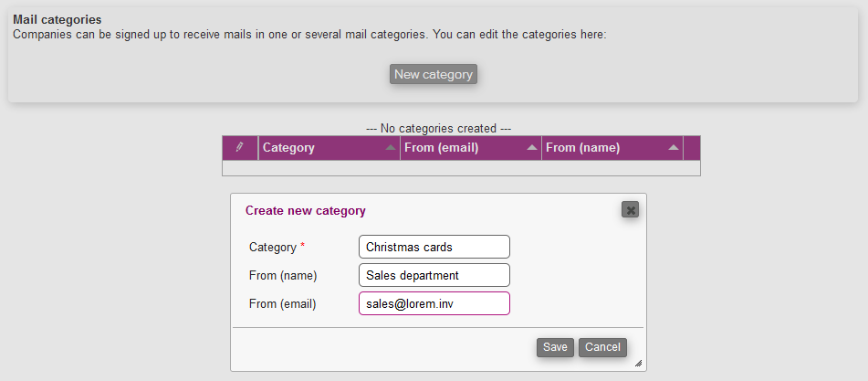Viewport: 868px width, 381px height.
Task: Focus the Category field with Christmas cards
Action: (434, 247)
